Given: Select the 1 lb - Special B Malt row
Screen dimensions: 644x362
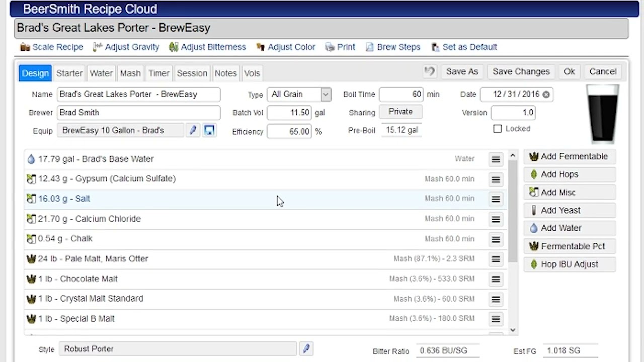Looking at the screenshot, I should pos(265,318).
